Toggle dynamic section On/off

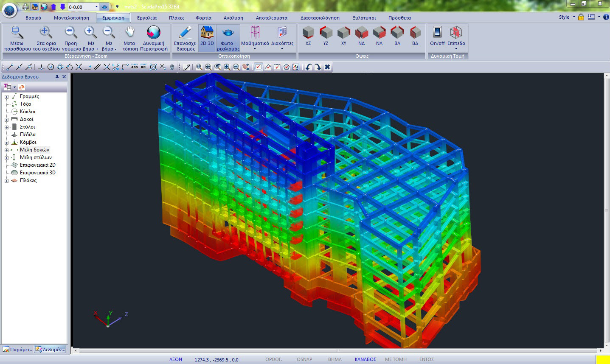pyautogui.click(x=437, y=33)
